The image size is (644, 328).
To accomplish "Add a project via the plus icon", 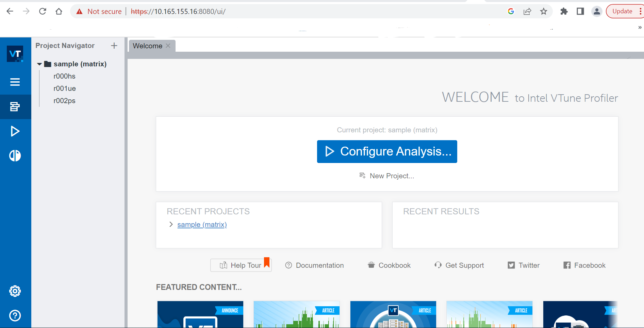I will click(114, 45).
